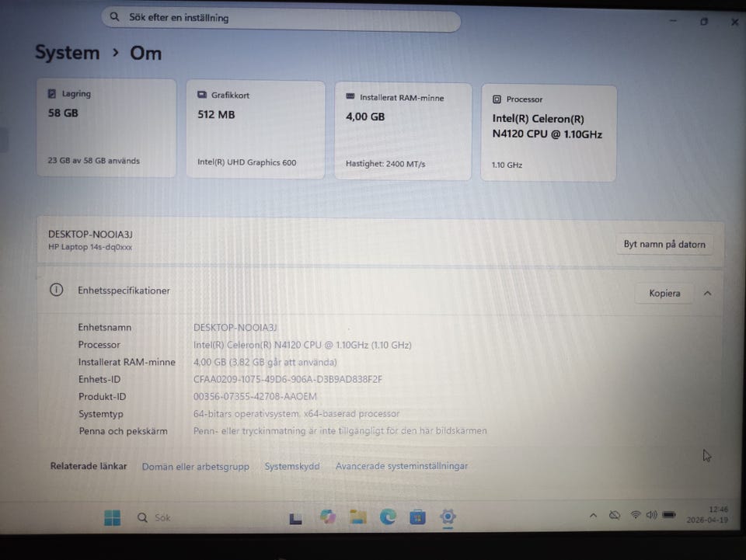Select the Enhets-ID value CFAA0209-1075
The height and width of the screenshot is (560, 746).
point(288,379)
